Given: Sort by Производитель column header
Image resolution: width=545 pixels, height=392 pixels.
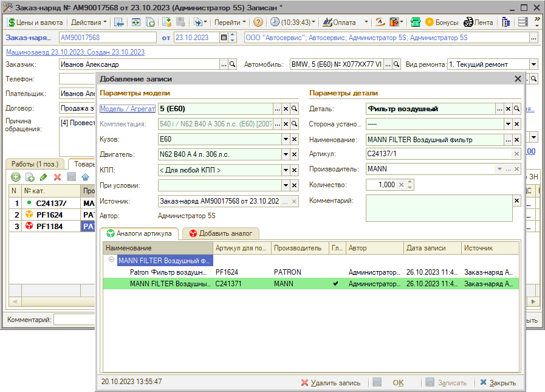Looking at the screenshot, I should click(x=300, y=248).
